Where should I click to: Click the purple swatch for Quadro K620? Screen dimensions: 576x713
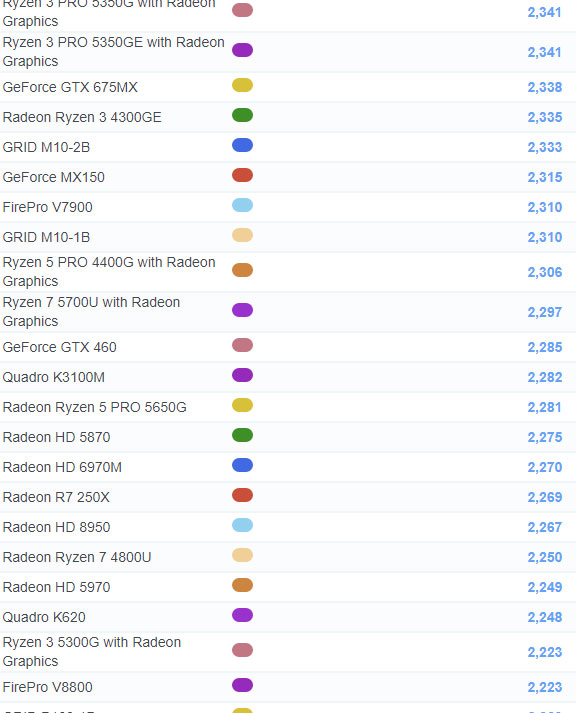242,615
